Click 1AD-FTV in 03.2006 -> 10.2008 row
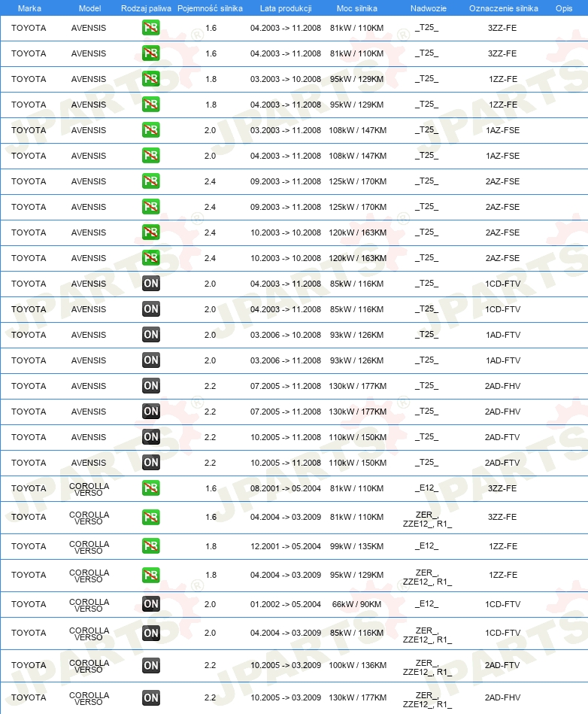Screen dimensions: 588x714 click(x=503, y=335)
